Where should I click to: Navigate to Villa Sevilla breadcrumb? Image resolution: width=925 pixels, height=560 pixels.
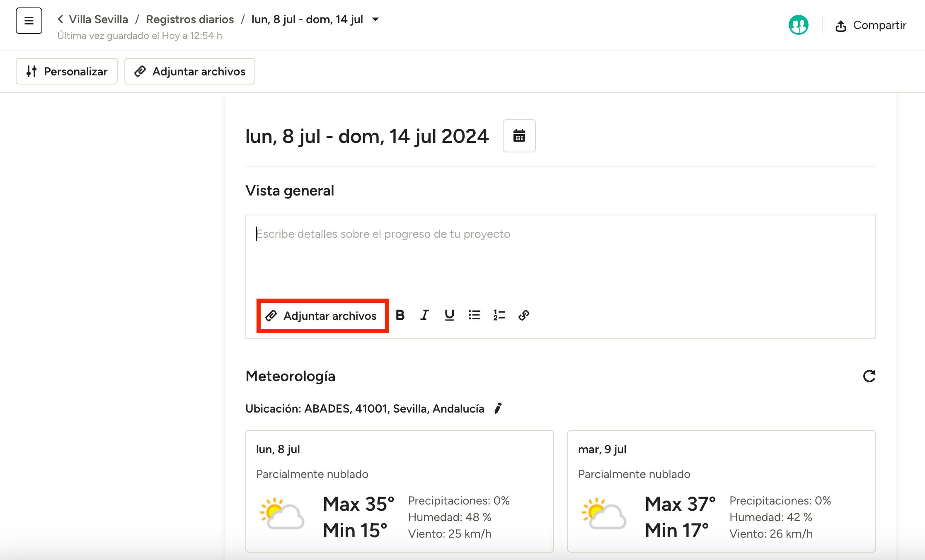tap(98, 19)
